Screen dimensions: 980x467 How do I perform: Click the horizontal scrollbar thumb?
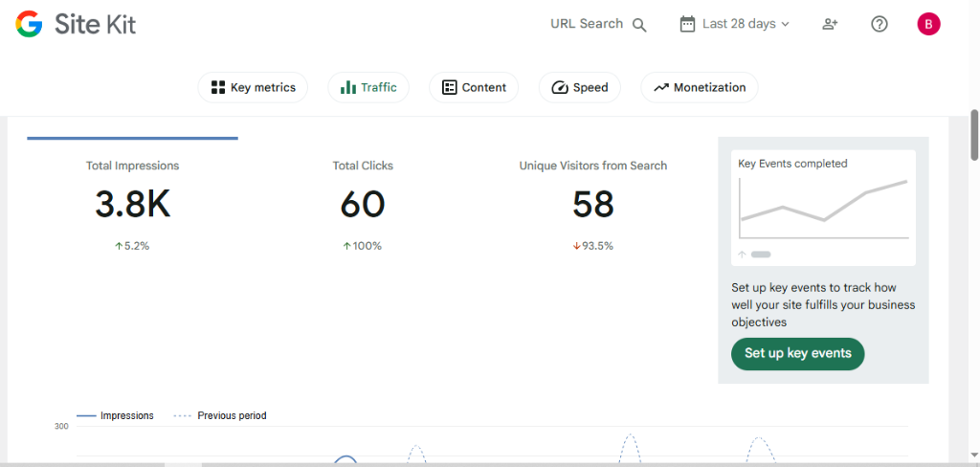pos(183,464)
